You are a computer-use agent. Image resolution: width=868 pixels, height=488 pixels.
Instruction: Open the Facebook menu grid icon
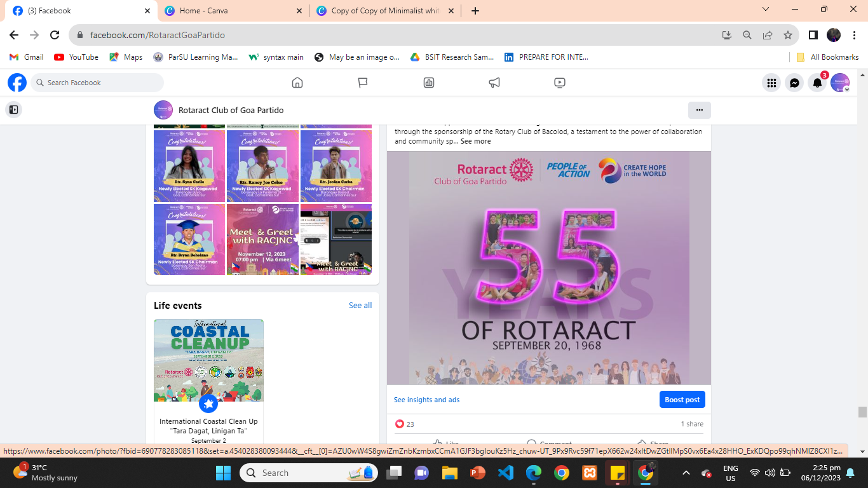point(771,83)
